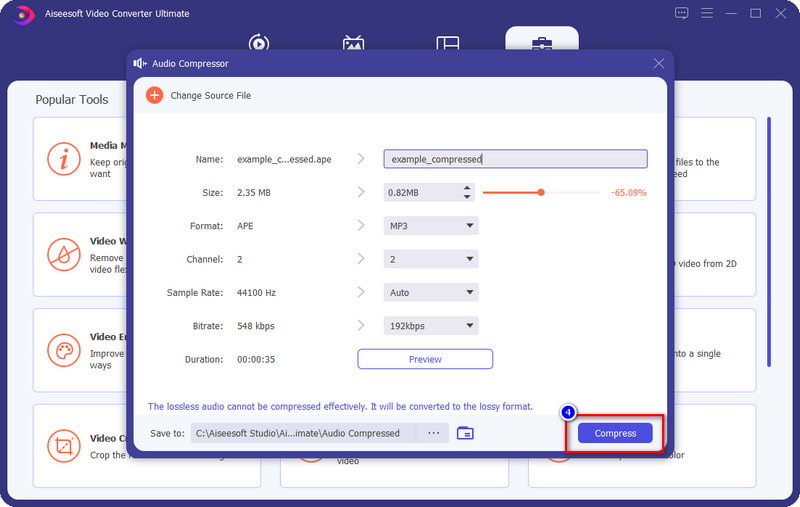Open the output folder icon
Screen dimensions: 800x507
[465, 433]
